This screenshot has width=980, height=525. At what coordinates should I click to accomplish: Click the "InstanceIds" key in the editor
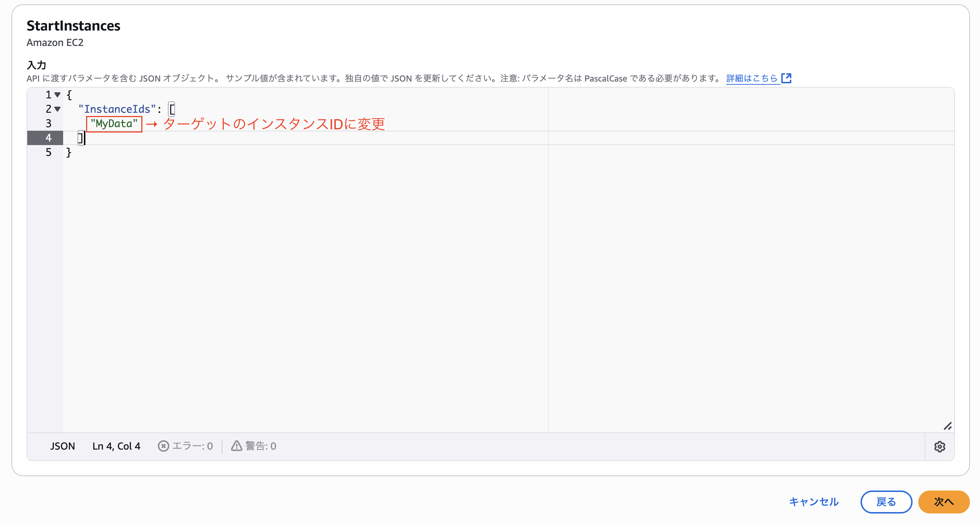point(117,109)
